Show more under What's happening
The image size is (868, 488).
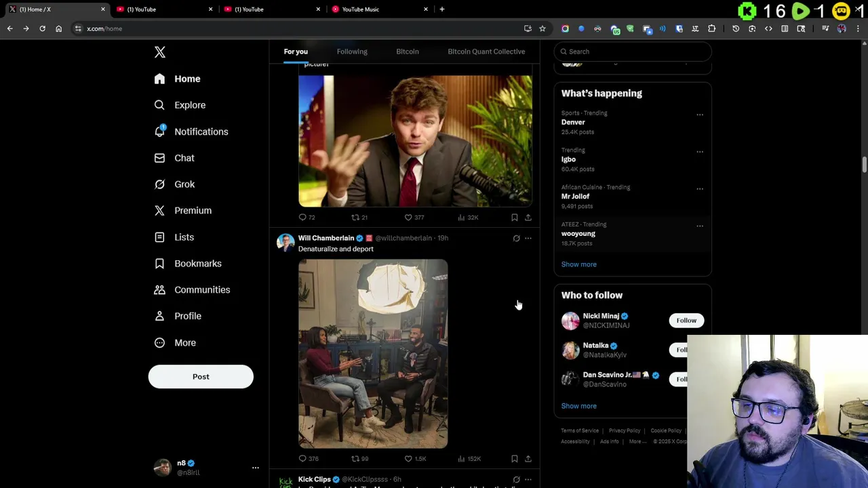pyautogui.click(x=579, y=264)
